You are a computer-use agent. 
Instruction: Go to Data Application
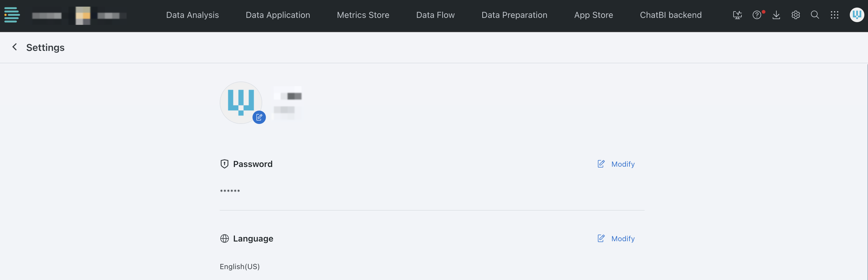click(x=278, y=15)
